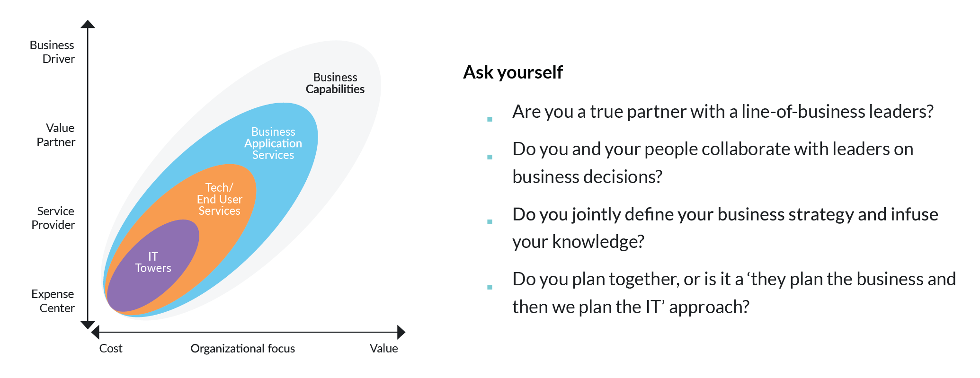This screenshot has height=378, width=980.
Task: Click the right arrowhead of horizontal axis
Action: coord(401,332)
